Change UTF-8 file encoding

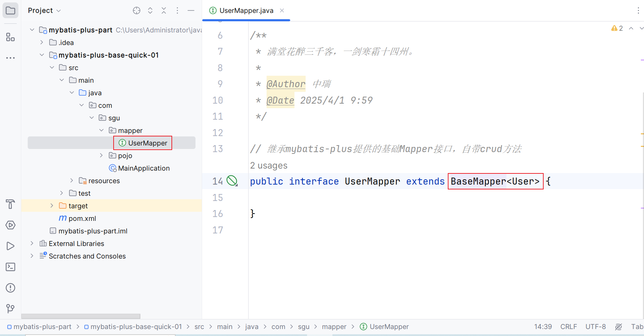click(596, 327)
